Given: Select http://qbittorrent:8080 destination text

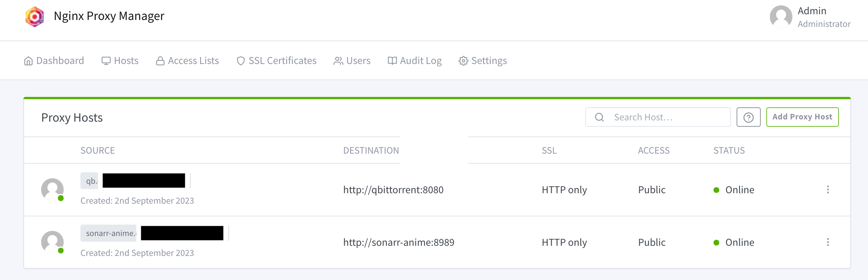Looking at the screenshot, I should (393, 190).
